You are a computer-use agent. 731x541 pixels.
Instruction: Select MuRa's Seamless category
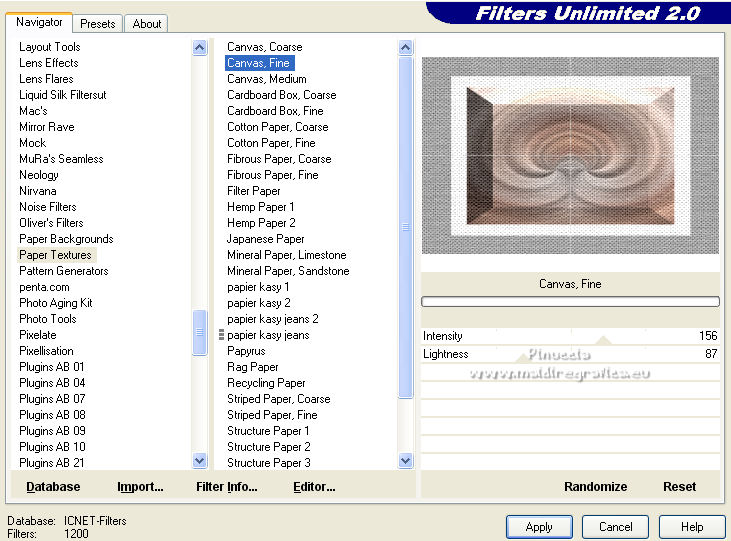coord(61,159)
